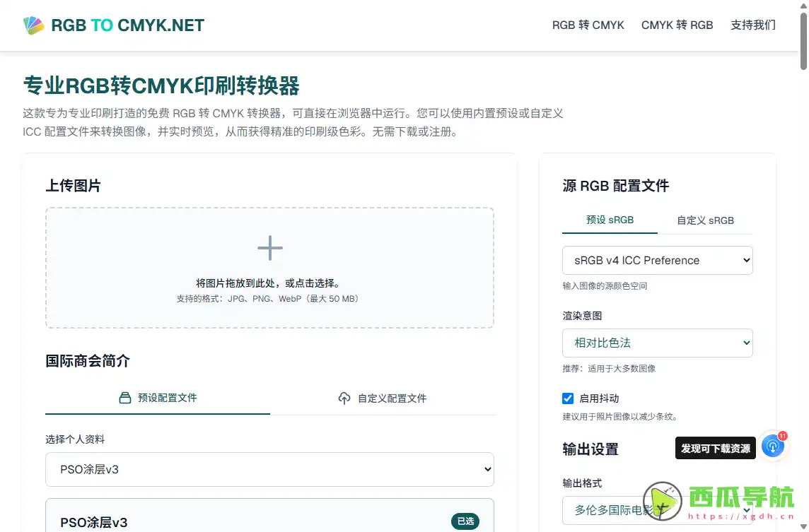Click the 输出格式 label

point(582,483)
